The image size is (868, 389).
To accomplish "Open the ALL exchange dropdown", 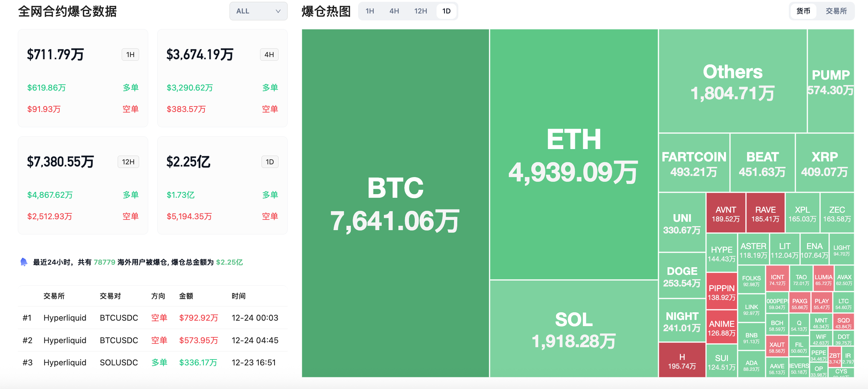I will [258, 11].
